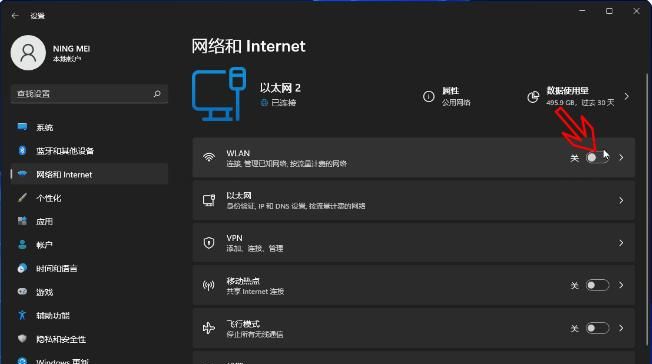Turn on the WLAN toggle

597,158
